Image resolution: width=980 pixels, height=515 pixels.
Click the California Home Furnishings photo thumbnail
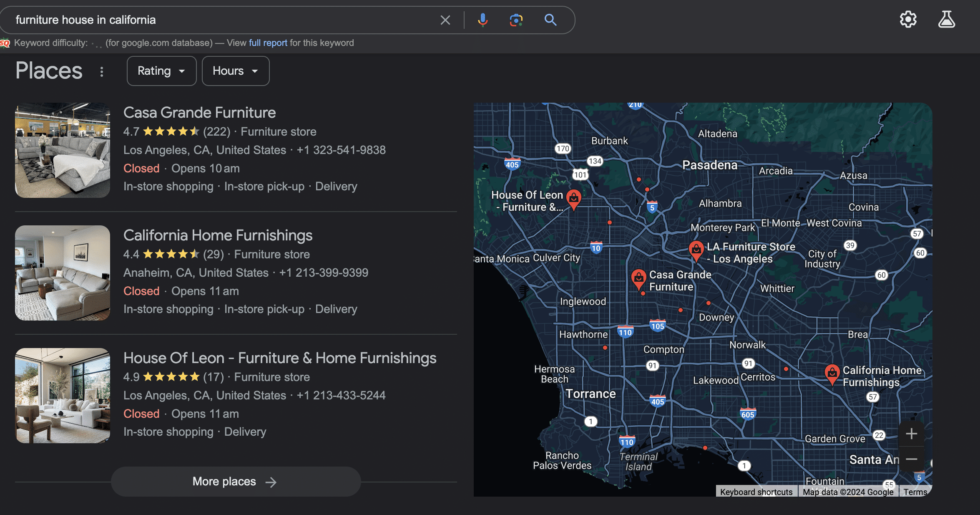point(63,273)
